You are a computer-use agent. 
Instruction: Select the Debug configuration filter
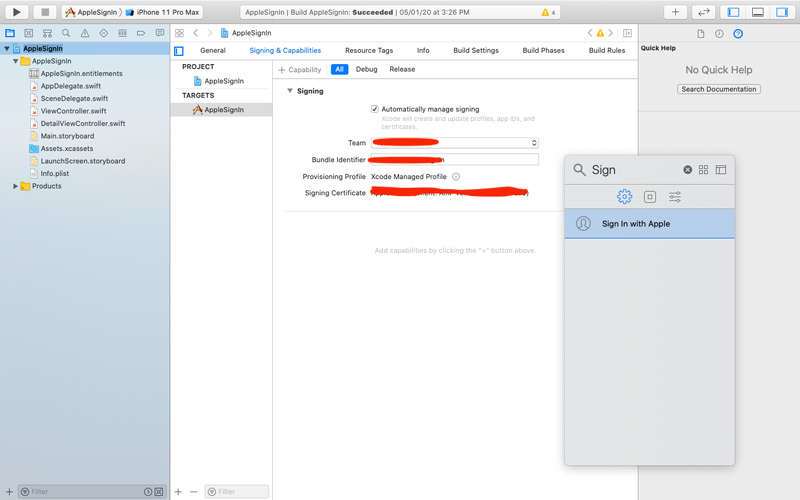point(366,69)
